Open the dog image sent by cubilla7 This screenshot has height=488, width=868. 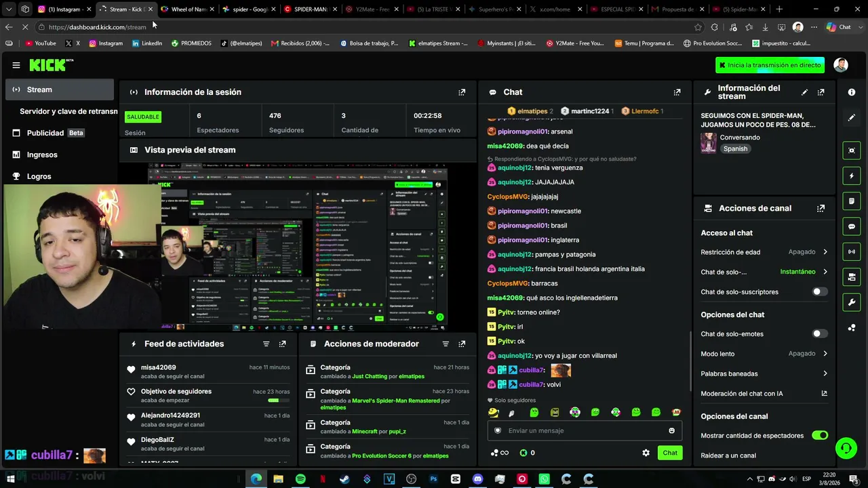[561, 370]
